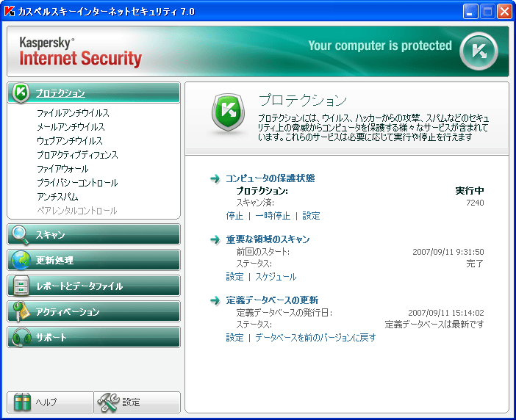516x420 pixels.
Task: Click the 重要な領域のスキャン heading link
Action: click(268, 239)
